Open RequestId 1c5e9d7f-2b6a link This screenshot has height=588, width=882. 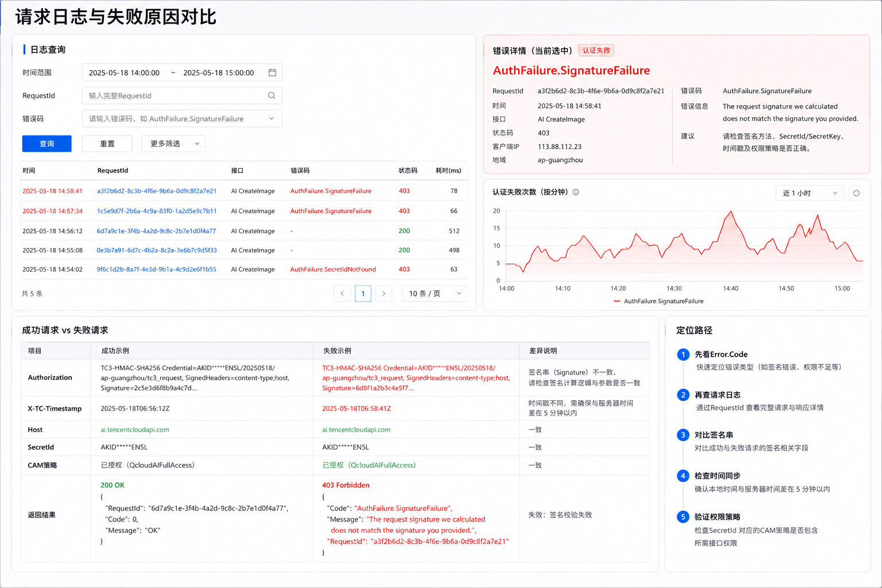click(x=157, y=211)
